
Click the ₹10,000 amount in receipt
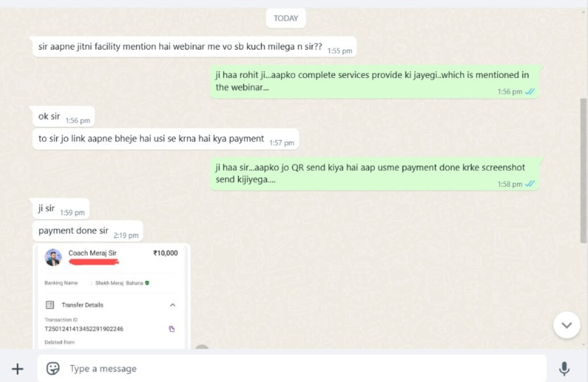(165, 253)
